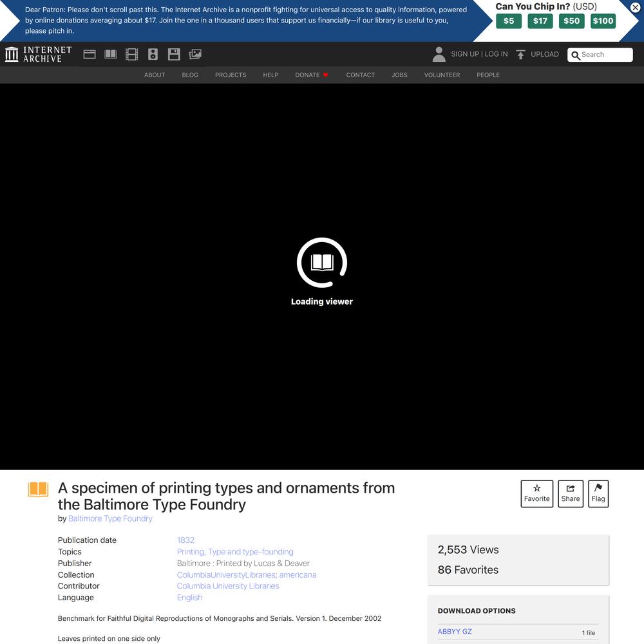Open the Video film strip icon
Viewport: 644px width, 644px height.
point(131,54)
